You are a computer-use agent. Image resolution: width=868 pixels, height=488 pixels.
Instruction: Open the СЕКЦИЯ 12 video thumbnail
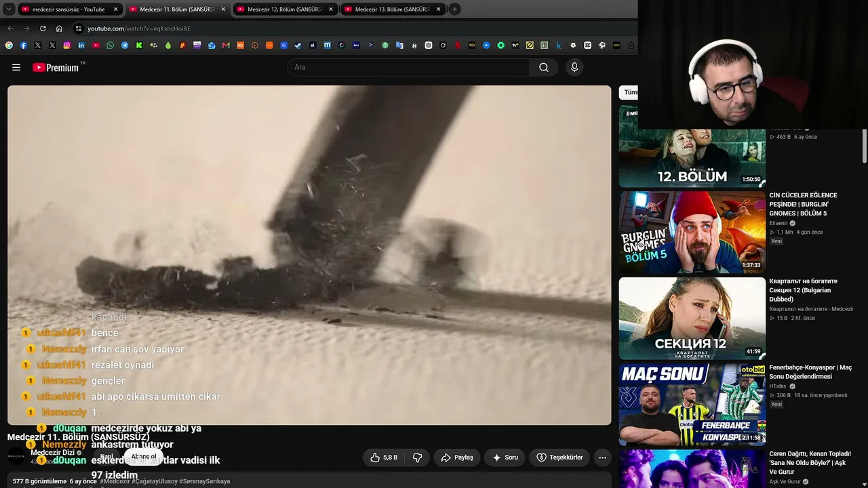coord(692,318)
